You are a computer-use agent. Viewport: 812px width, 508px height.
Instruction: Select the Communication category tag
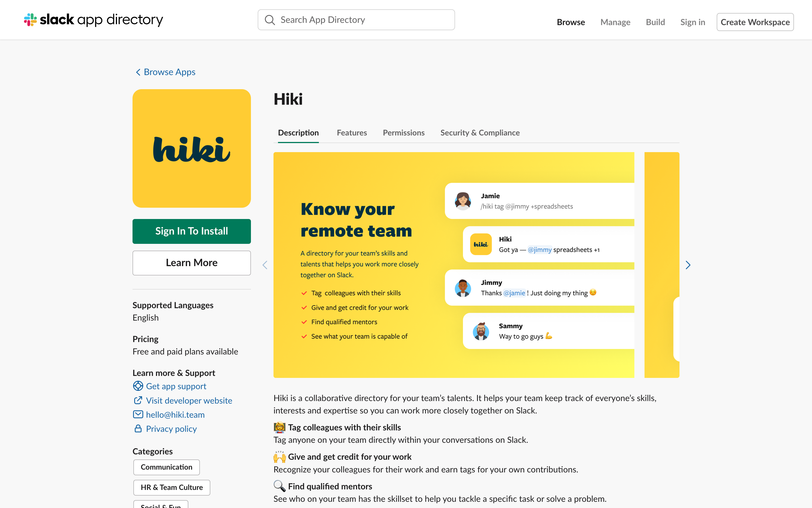tap(166, 467)
